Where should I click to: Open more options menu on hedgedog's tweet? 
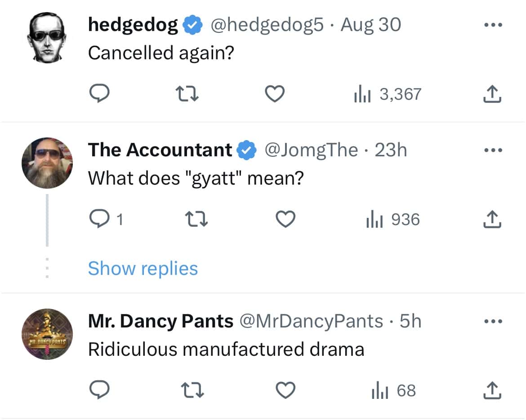click(493, 25)
